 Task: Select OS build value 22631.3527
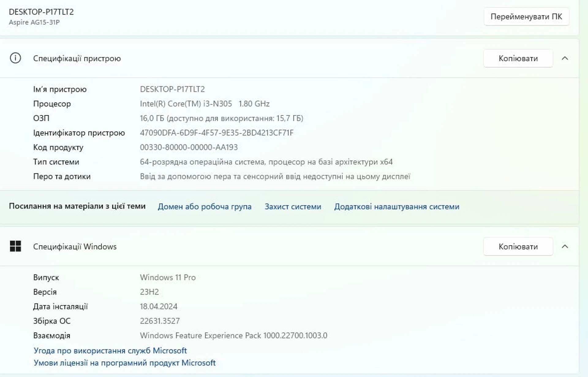(x=160, y=321)
